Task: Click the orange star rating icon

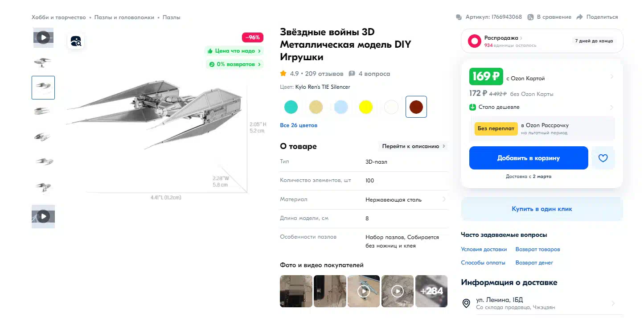Action: pyautogui.click(x=283, y=74)
